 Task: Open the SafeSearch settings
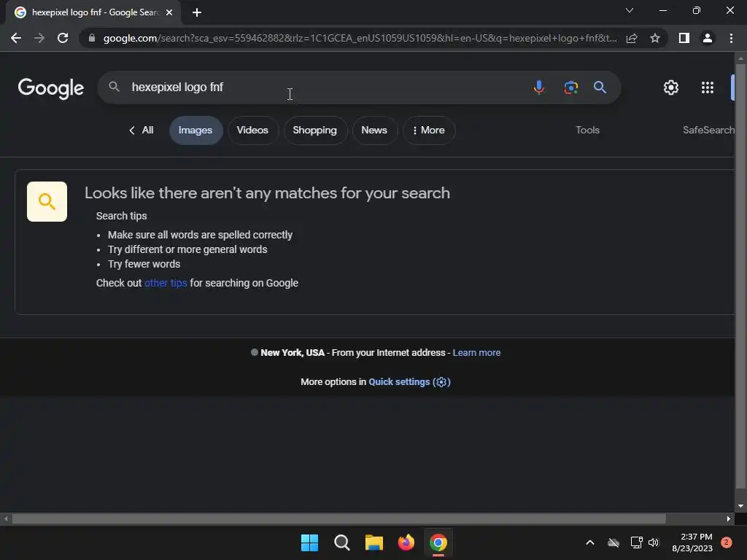pos(708,130)
